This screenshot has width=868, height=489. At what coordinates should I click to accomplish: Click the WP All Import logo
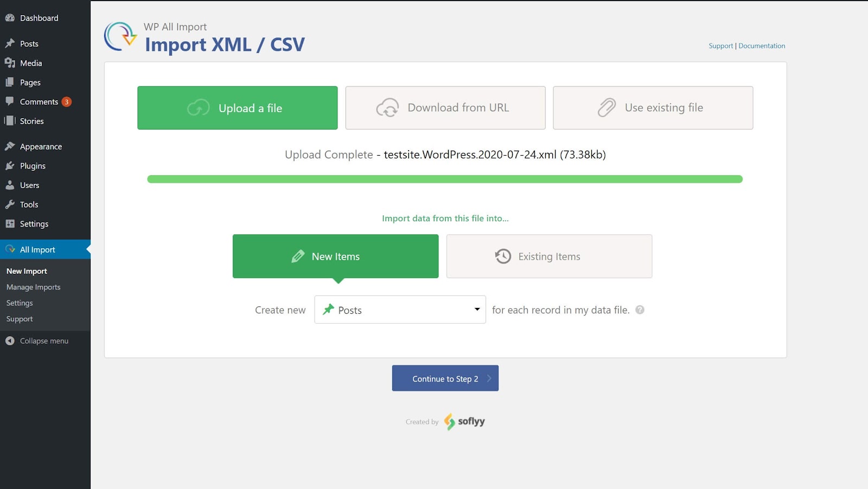[120, 36]
